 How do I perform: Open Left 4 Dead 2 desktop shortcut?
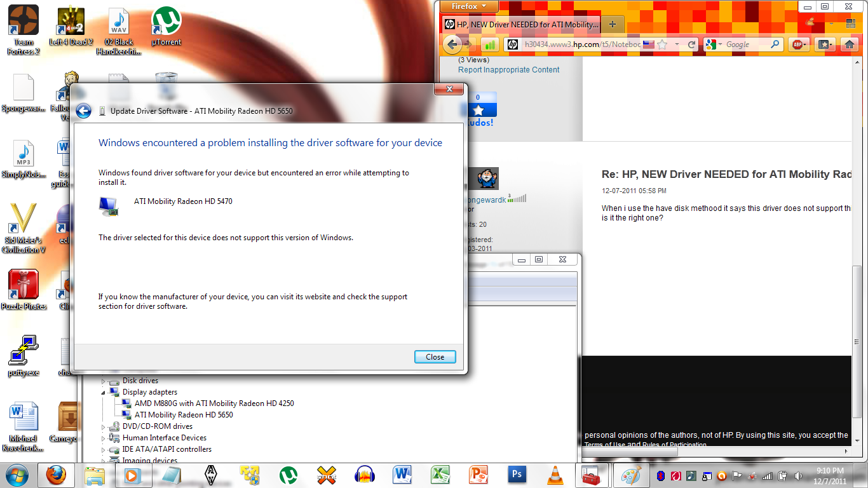coord(71,27)
